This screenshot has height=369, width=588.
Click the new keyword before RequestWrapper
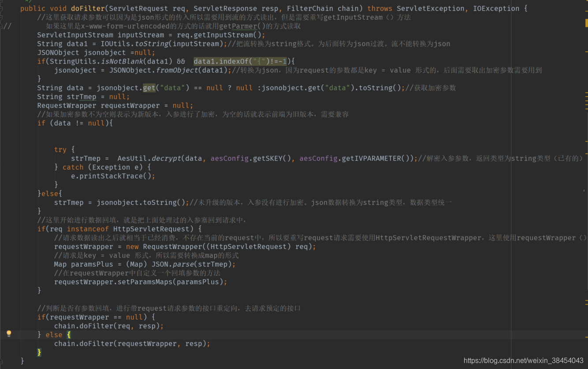[x=132, y=246]
